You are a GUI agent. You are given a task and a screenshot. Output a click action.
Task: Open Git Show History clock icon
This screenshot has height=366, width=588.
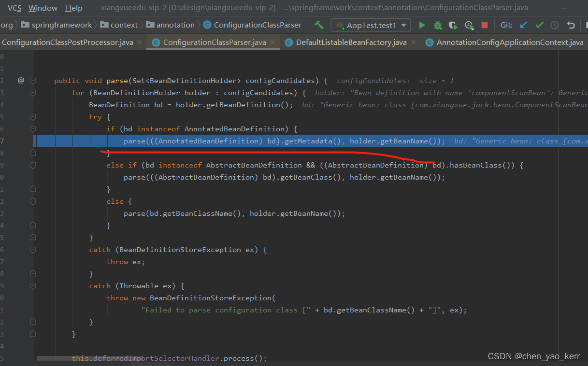tap(555, 25)
